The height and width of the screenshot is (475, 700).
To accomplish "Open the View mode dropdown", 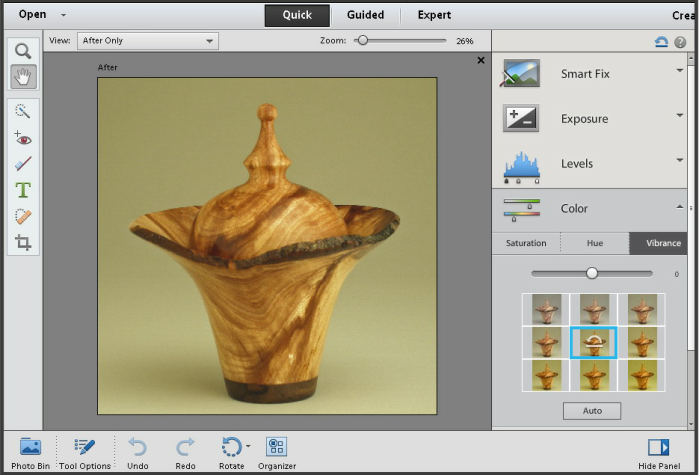I will 147,41.
